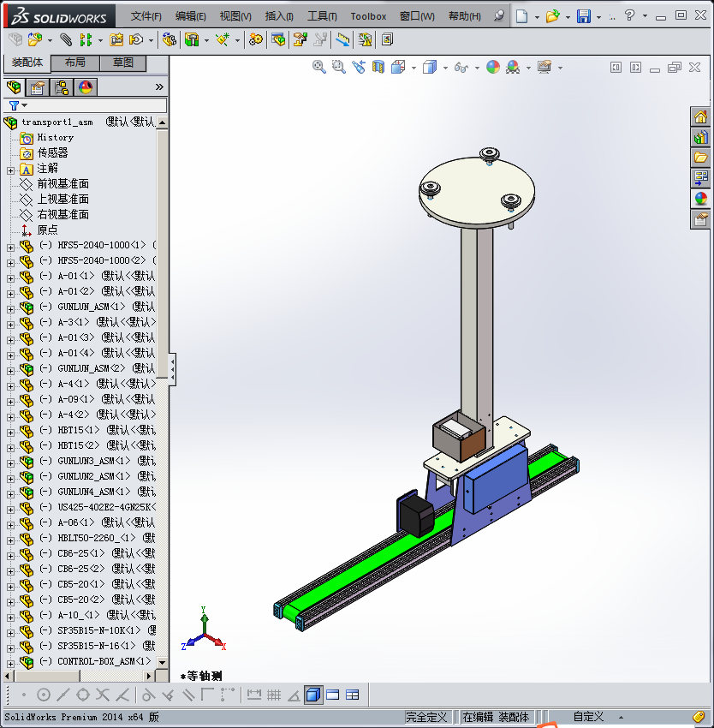Click the Previous View icon
Viewport: 714px width, 728px height.
(x=359, y=68)
